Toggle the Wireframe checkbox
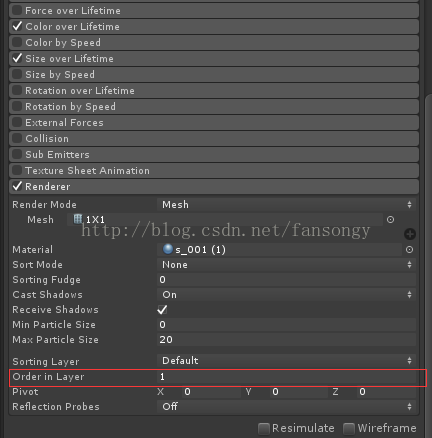Viewport: 432px width, 438px height. [x=349, y=428]
